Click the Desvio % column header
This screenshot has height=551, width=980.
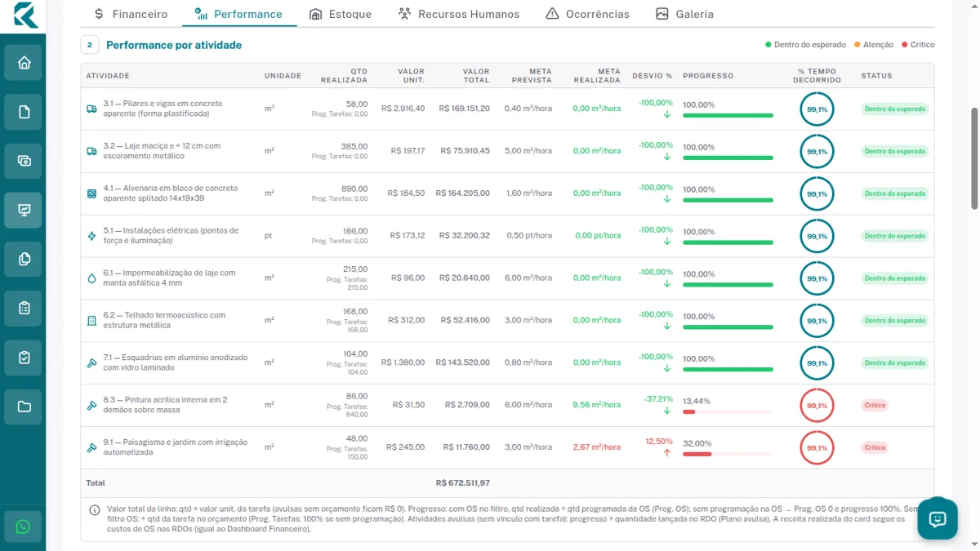point(653,76)
